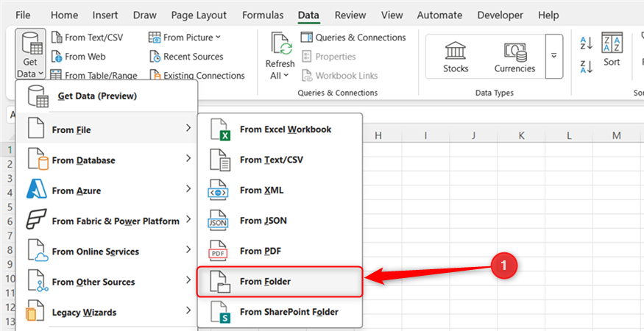Screen dimensions: 644x331
Task: Expand the Data Types gallery
Action: pyautogui.click(x=554, y=56)
